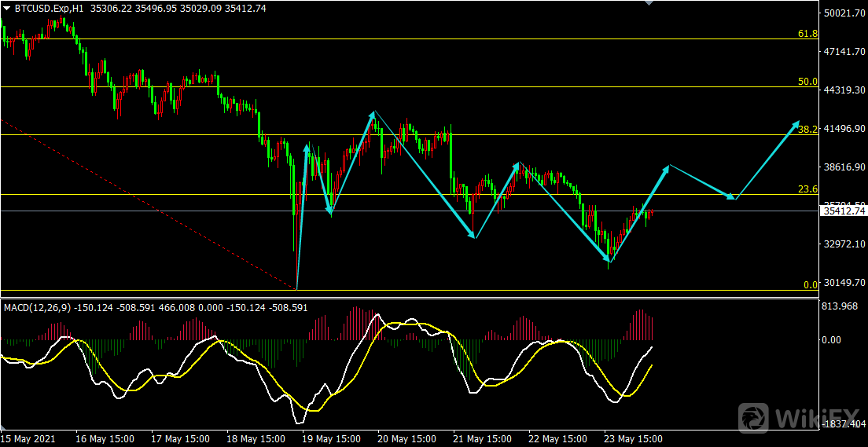Click the 50021.70 price scale label
Viewport: 868px width, 447px height.
pos(844,13)
